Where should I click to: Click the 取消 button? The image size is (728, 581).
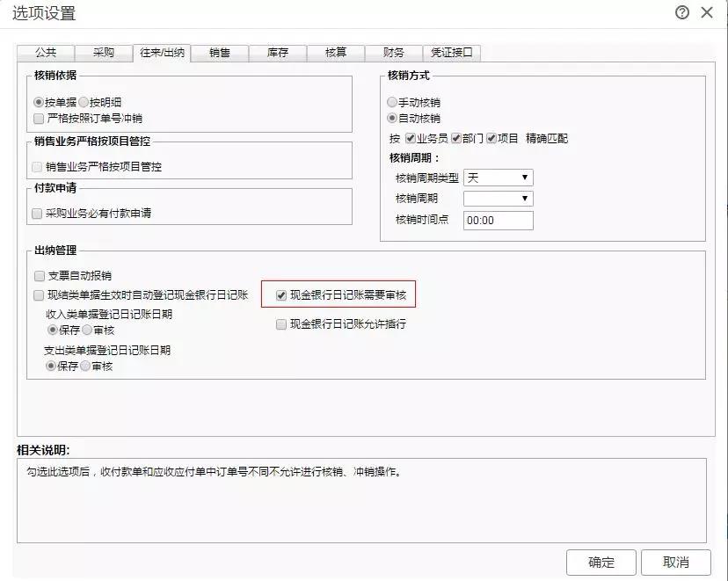675,563
